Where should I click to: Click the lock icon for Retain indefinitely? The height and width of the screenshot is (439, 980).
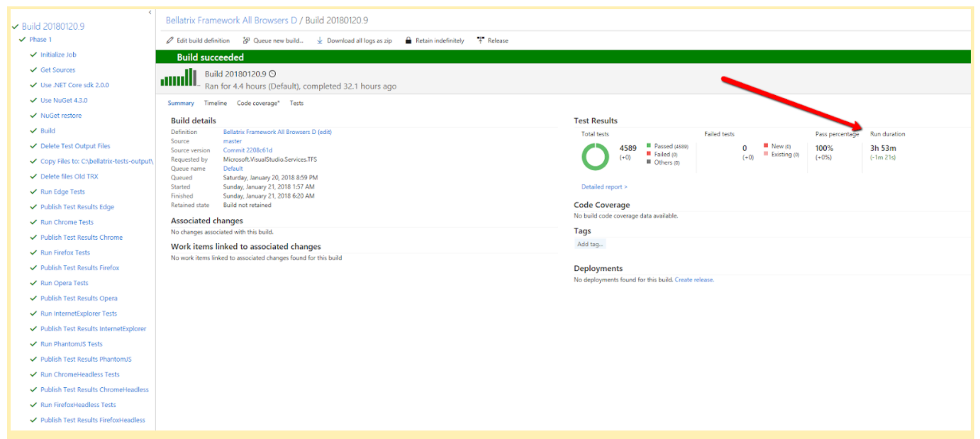coord(408,40)
